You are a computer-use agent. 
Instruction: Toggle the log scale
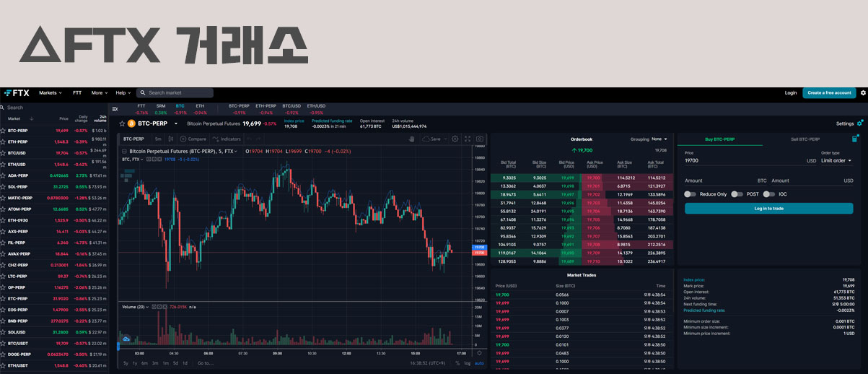(468, 363)
